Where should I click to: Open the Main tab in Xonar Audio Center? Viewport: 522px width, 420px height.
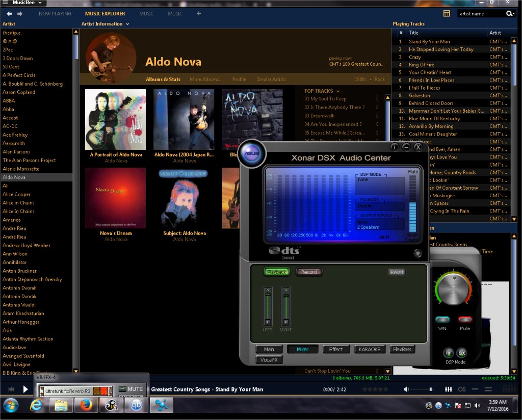click(x=269, y=349)
